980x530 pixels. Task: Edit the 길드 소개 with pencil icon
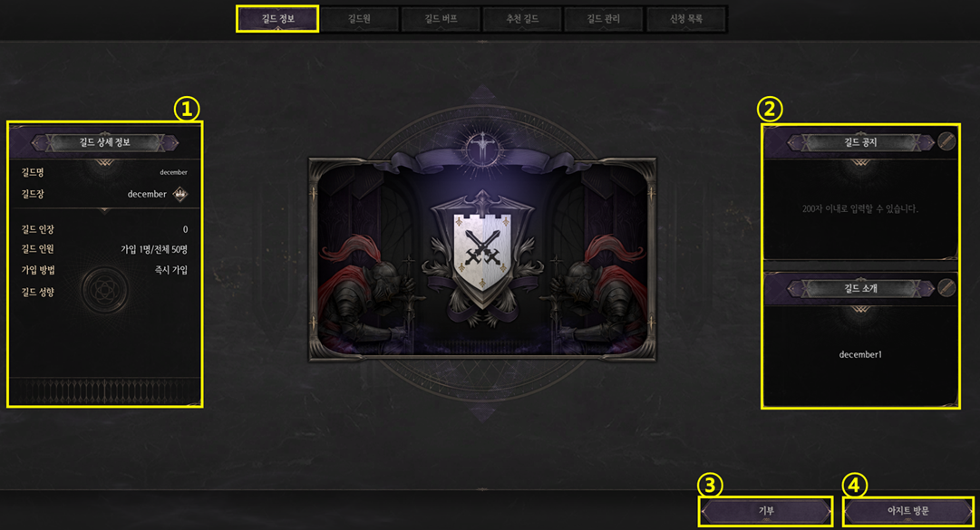(946, 288)
